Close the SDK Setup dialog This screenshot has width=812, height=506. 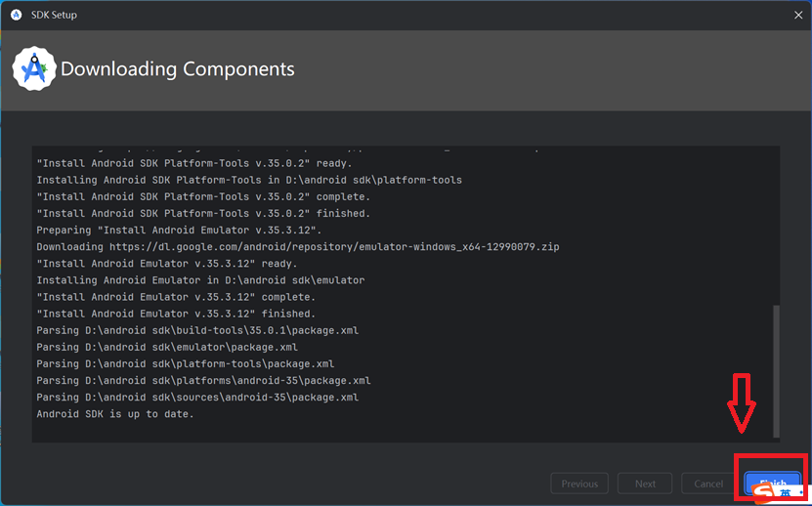(x=798, y=15)
